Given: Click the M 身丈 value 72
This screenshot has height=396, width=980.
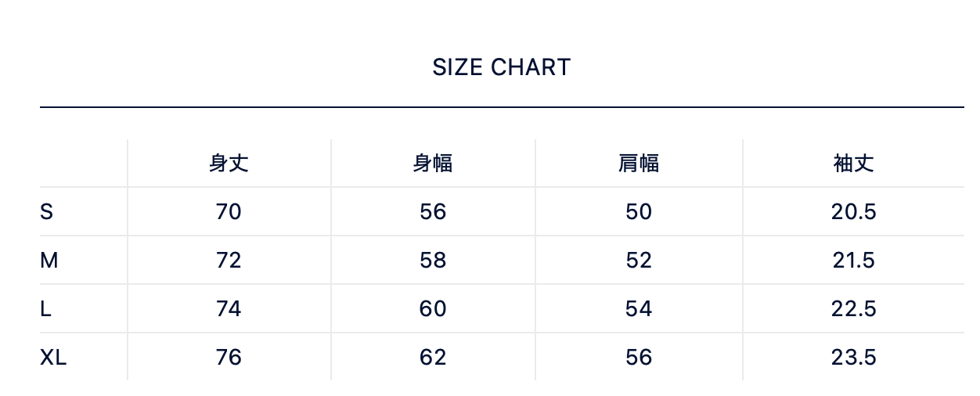Looking at the screenshot, I should [229, 260].
